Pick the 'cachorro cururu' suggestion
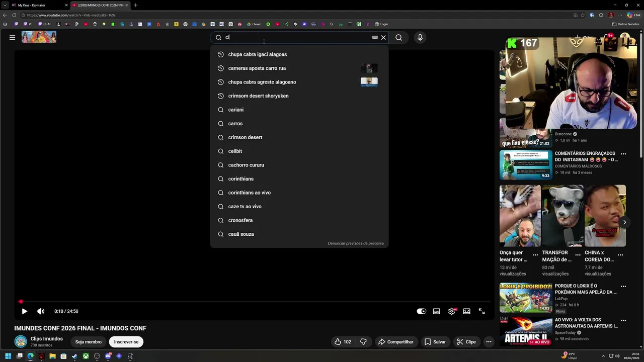644x362 pixels. [299, 165]
